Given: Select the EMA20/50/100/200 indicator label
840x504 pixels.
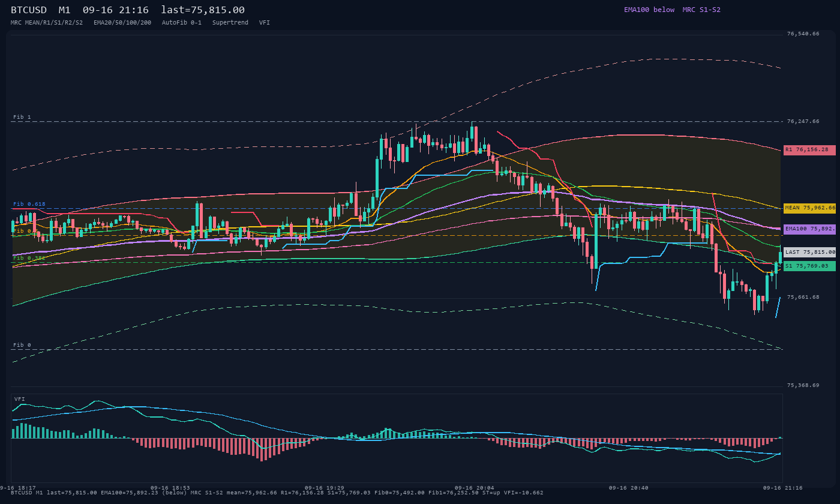Looking at the screenshot, I should [122, 22].
